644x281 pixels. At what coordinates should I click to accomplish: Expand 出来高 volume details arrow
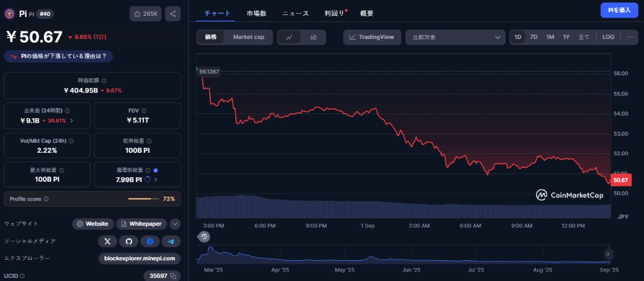coord(72,120)
